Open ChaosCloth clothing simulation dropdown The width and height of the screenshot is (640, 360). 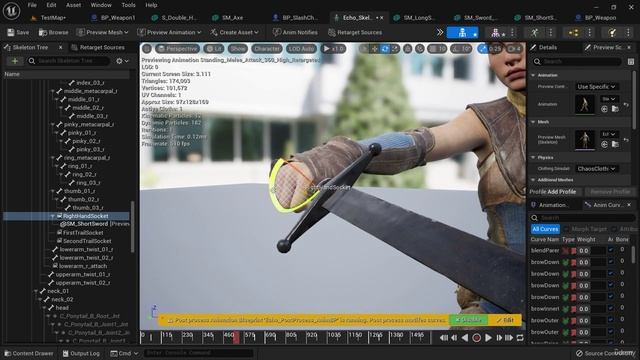(596, 169)
